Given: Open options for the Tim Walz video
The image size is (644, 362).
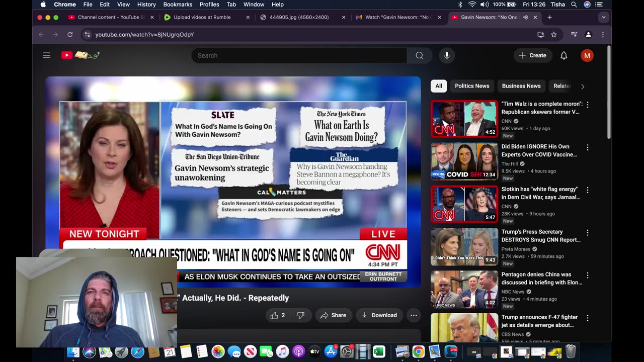Looking at the screenshot, I should [x=587, y=105].
